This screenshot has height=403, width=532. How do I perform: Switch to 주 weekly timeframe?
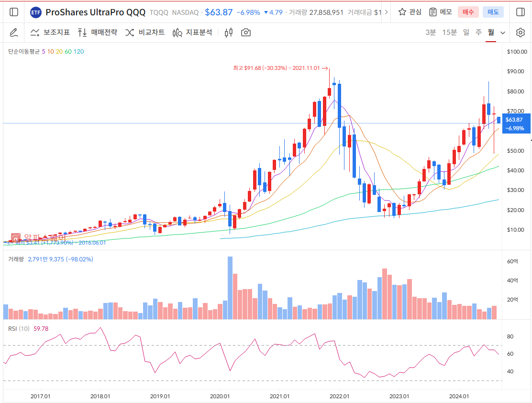click(478, 33)
